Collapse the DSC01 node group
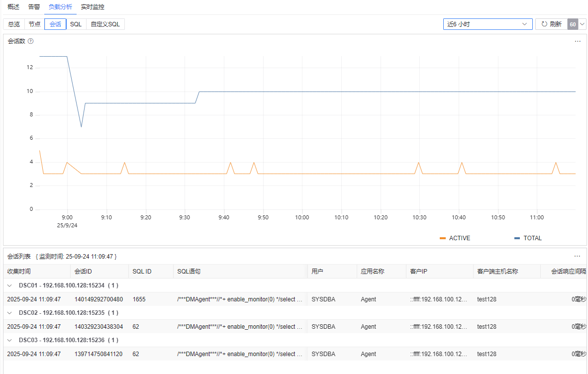588x374 pixels. tap(10, 285)
